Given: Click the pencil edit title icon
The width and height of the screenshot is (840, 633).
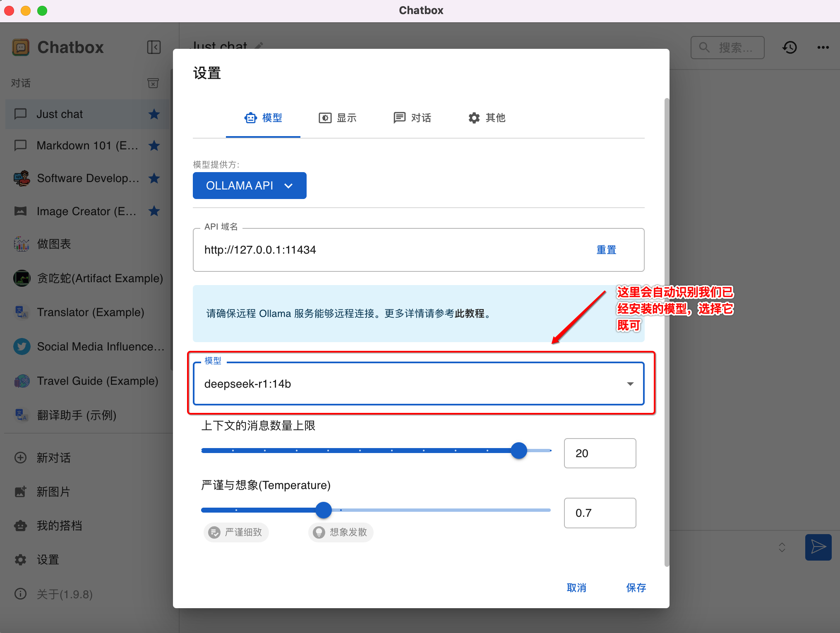Looking at the screenshot, I should 259,46.
